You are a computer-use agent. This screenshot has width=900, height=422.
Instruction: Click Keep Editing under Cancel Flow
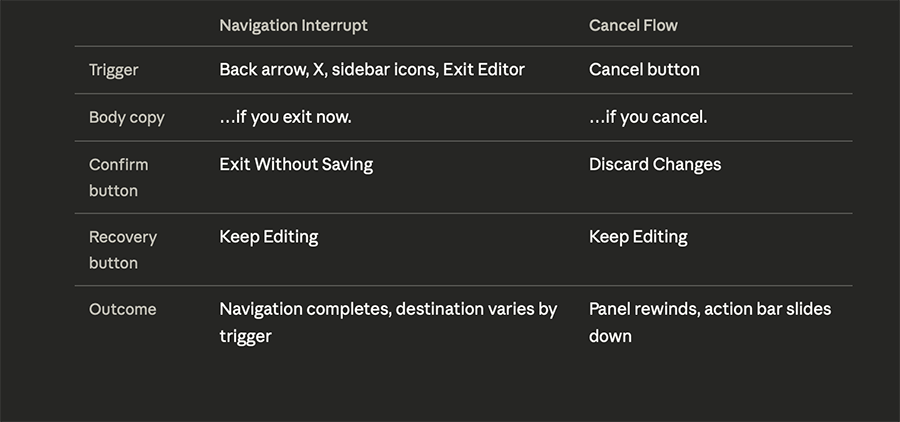click(638, 237)
